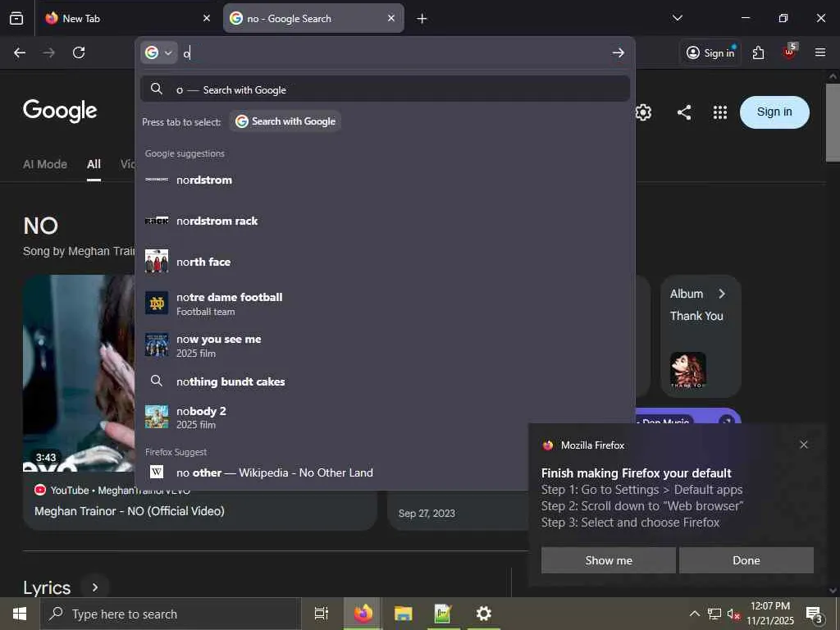Close the New Tab tab
The image size is (840, 630).
(x=206, y=18)
